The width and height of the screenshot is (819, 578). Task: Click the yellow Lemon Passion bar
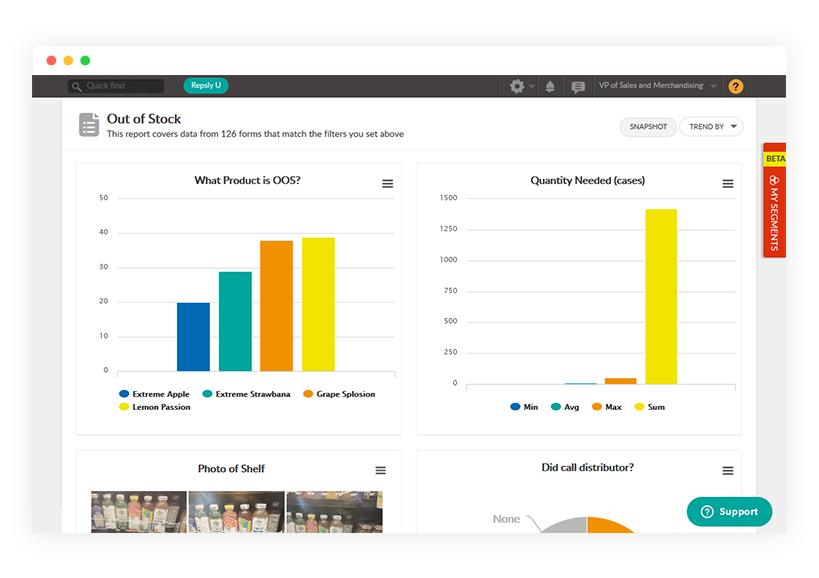[x=318, y=304]
